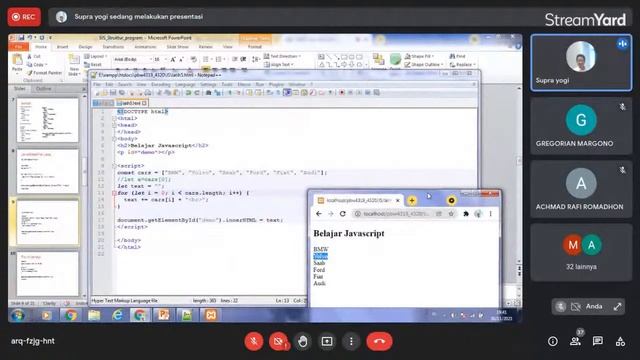The height and width of the screenshot is (360, 640).
Task: Switch to PowerPoint Design tab
Action: pyautogui.click(x=85, y=47)
